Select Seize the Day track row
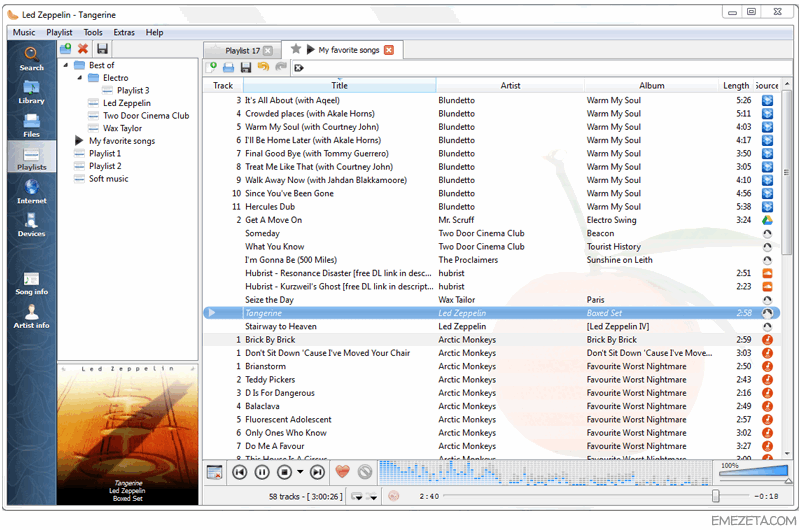The height and width of the screenshot is (530, 800). (493, 300)
